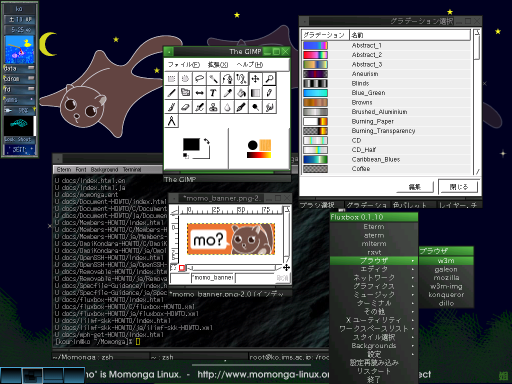Select the Intelligent Scissors tool
512x384 pixels.
tap(241, 79)
